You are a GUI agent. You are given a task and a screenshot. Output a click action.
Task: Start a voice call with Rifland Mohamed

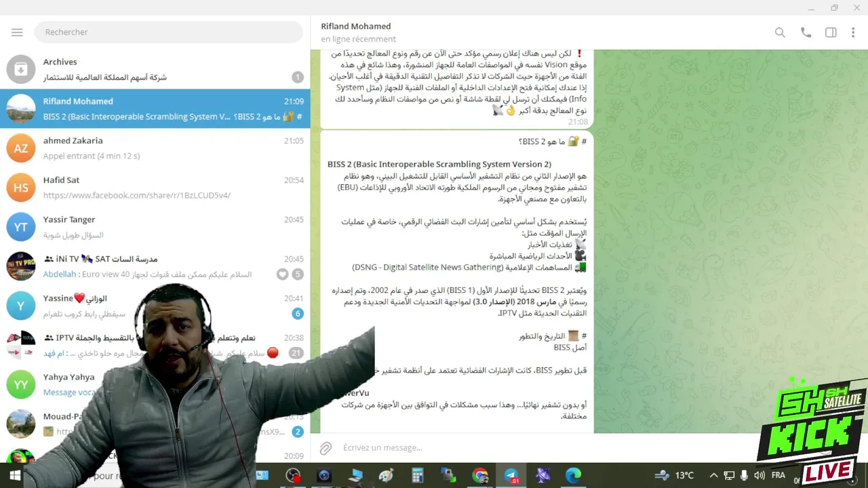click(x=806, y=33)
